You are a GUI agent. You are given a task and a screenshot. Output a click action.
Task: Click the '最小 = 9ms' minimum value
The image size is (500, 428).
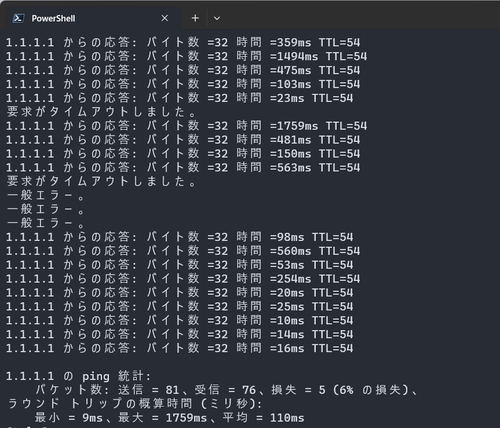tap(69, 418)
